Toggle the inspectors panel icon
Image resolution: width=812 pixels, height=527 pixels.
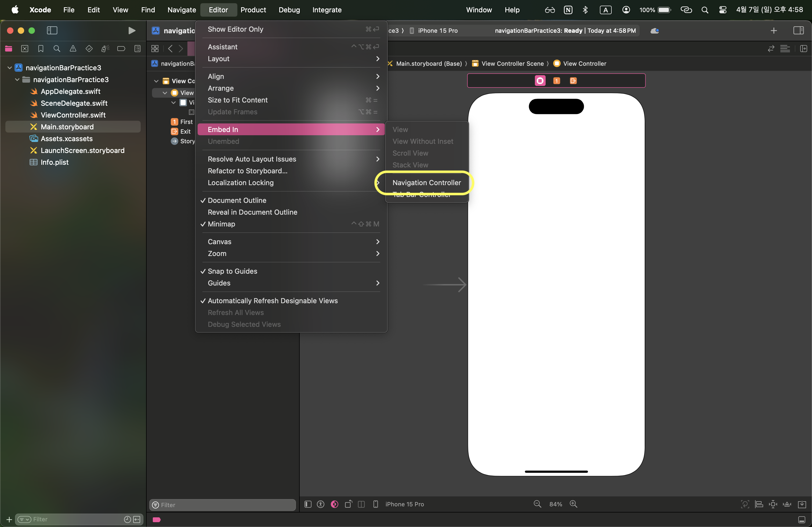(798, 31)
